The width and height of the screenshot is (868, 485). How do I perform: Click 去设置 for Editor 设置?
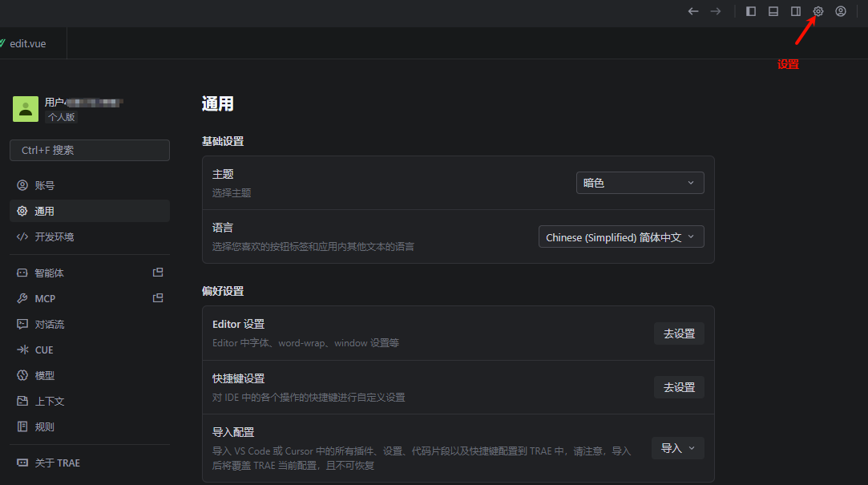[x=679, y=333]
